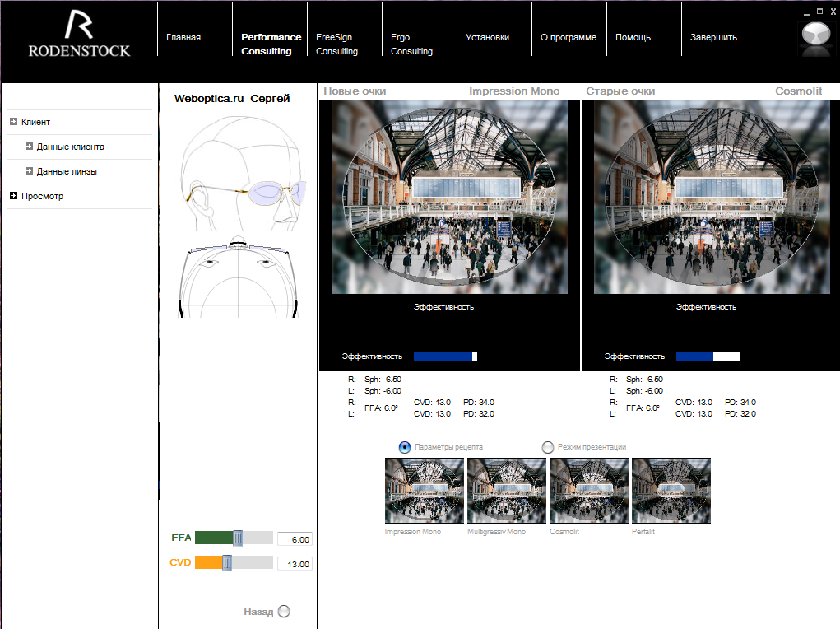Click the Старые очки heading
The width and height of the screenshot is (840, 629).
[620, 91]
